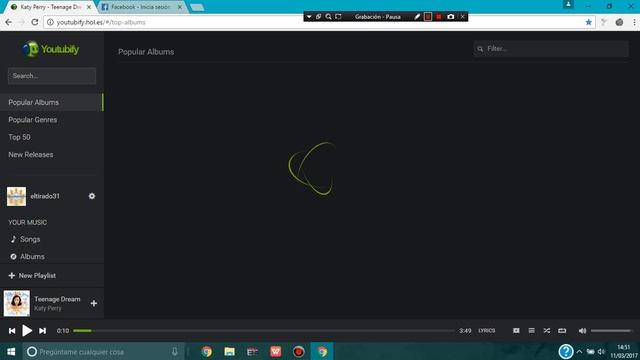This screenshot has height=360, width=640.
Task: Open File Explorer from taskbar
Action: pyautogui.click(x=229, y=351)
